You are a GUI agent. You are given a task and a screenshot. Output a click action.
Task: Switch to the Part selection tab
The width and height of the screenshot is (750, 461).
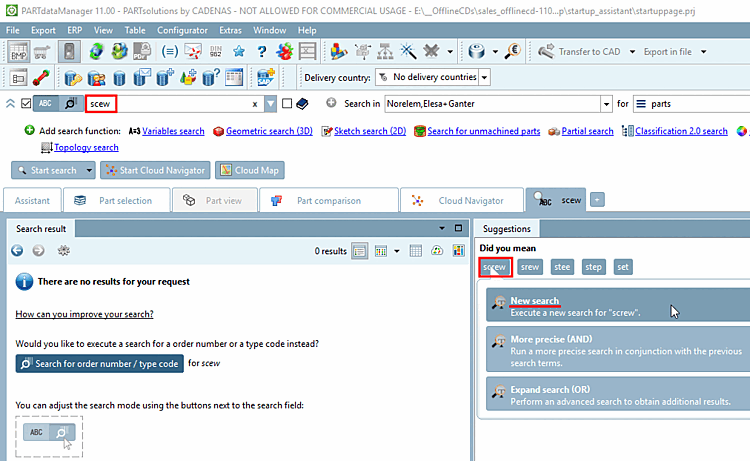(117, 200)
